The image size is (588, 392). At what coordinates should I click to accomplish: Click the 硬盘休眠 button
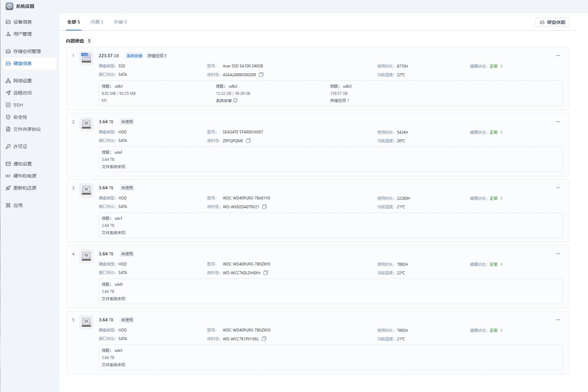tap(552, 22)
